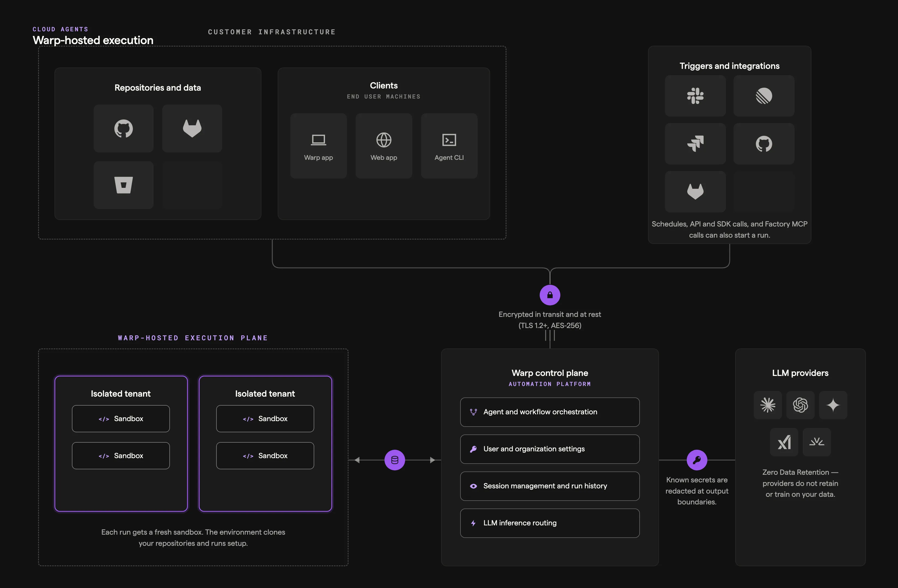Image resolution: width=898 pixels, height=588 pixels.
Task: Click the LLM providers title
Action: pos(800,373)
